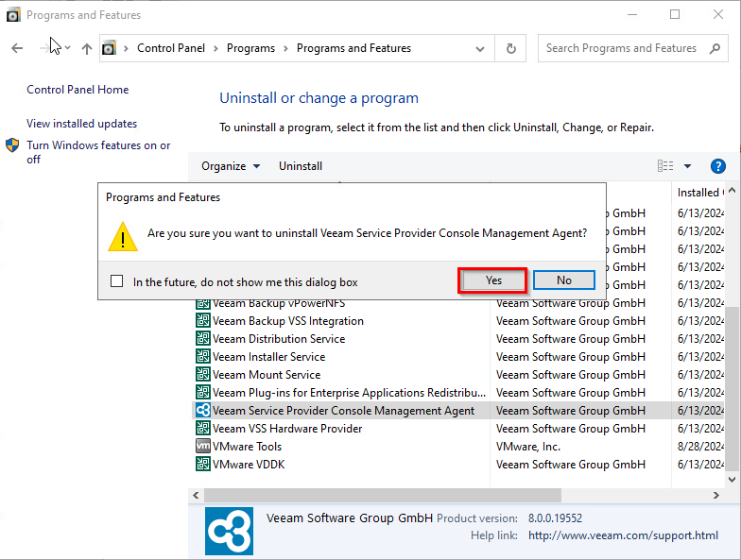Viewport: 741px width, 560px height.
Task: Open the veeam.com support help link
Action: pyautogui.click(x=623, y=535)
